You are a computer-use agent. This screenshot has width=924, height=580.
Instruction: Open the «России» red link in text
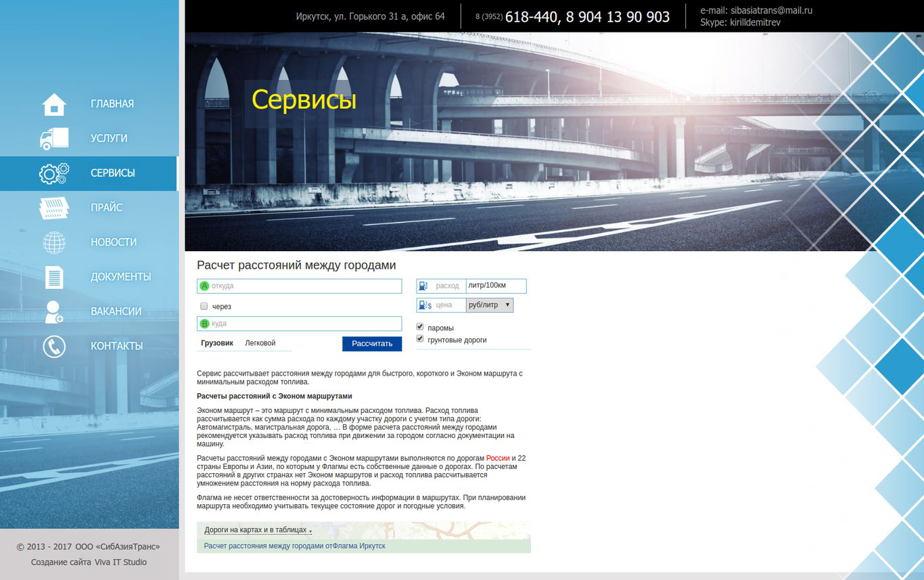497,458
